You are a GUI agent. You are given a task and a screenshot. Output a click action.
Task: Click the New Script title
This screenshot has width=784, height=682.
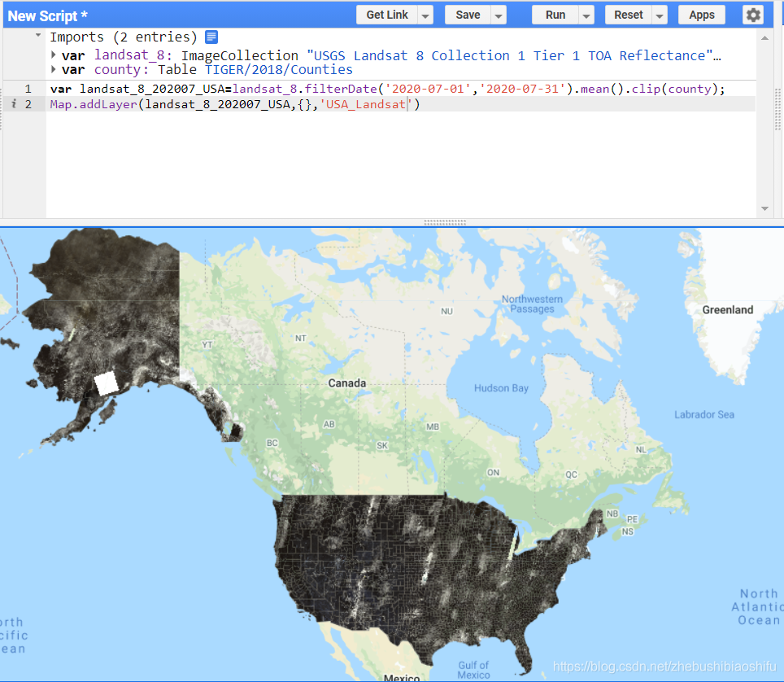point(46,14)
